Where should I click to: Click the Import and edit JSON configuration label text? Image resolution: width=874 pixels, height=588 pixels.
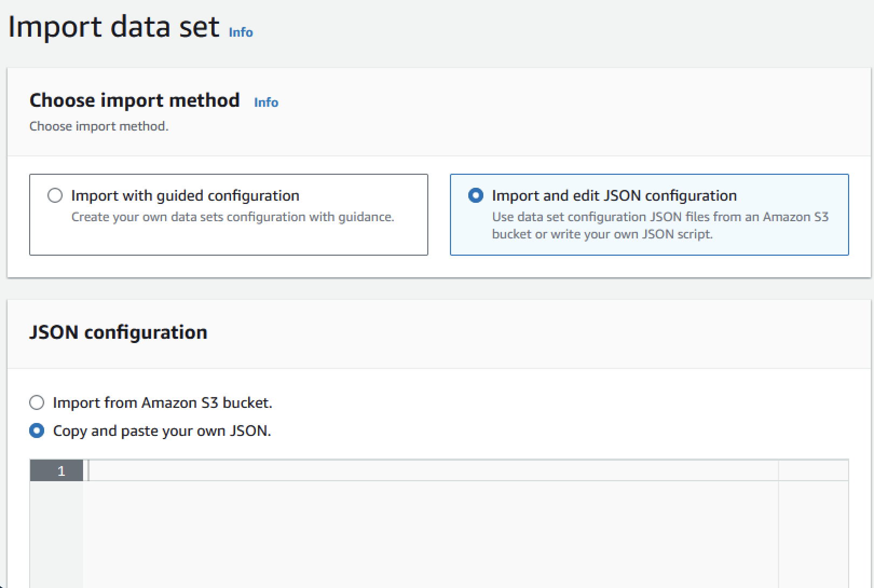point(614,195)
